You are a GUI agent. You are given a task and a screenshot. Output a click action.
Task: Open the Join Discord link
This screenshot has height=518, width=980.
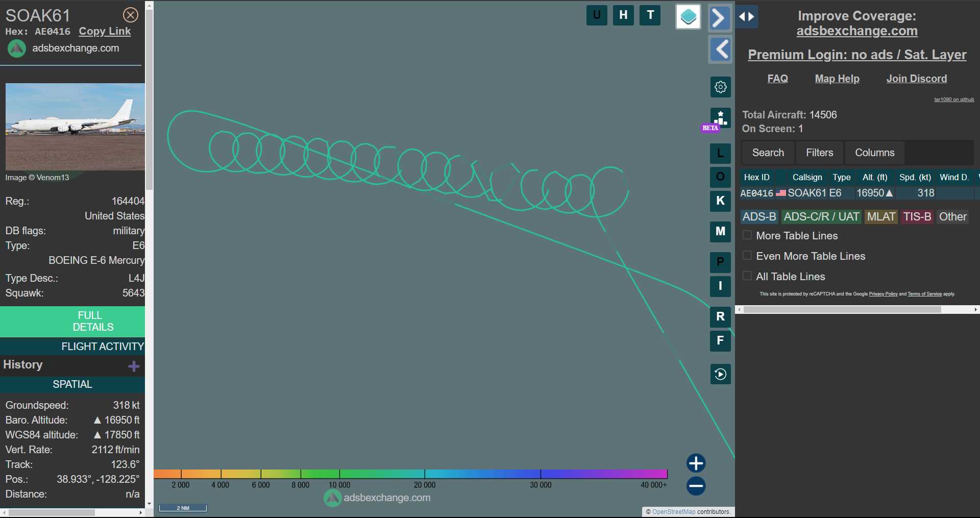click(x=916, y=79)
